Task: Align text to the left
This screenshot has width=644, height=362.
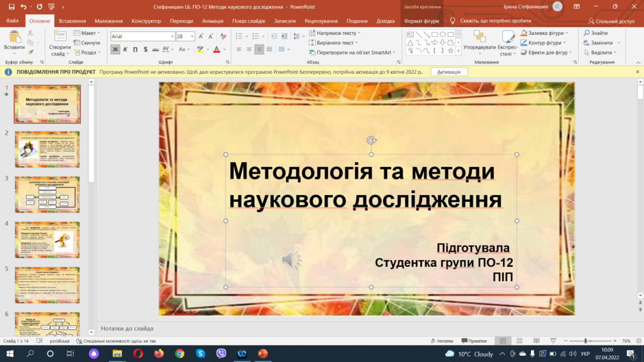Action: tap(239, 49)
